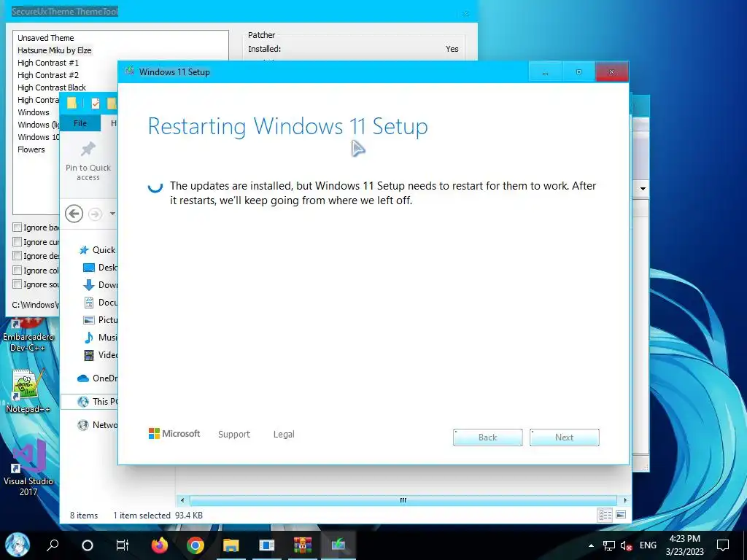The width and height of the screenshot is (747, 560).
Task: Open Explorer's recent locations dropdown arrow
Action: click(x=112, y=214)
